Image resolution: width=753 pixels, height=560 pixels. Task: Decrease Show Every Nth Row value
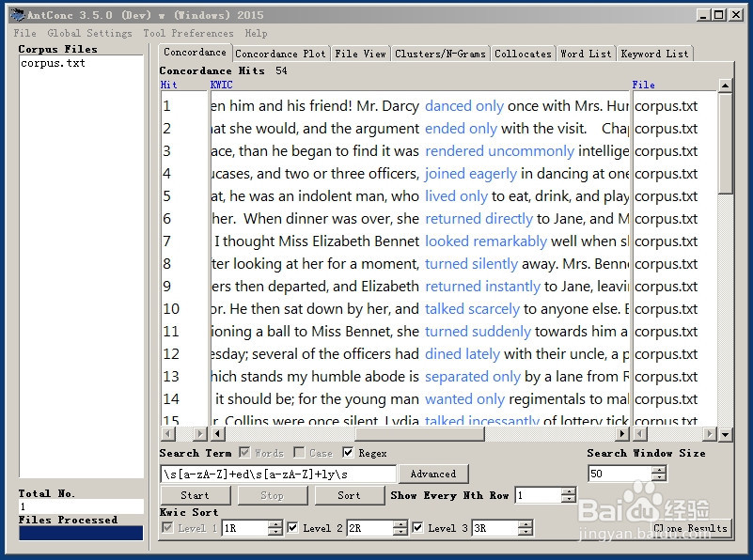[x=568, y=500]
